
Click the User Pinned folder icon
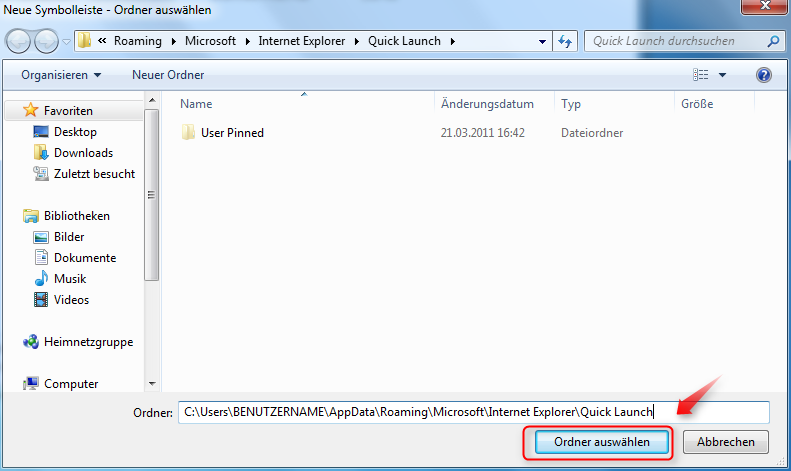(x=188, y=132)
